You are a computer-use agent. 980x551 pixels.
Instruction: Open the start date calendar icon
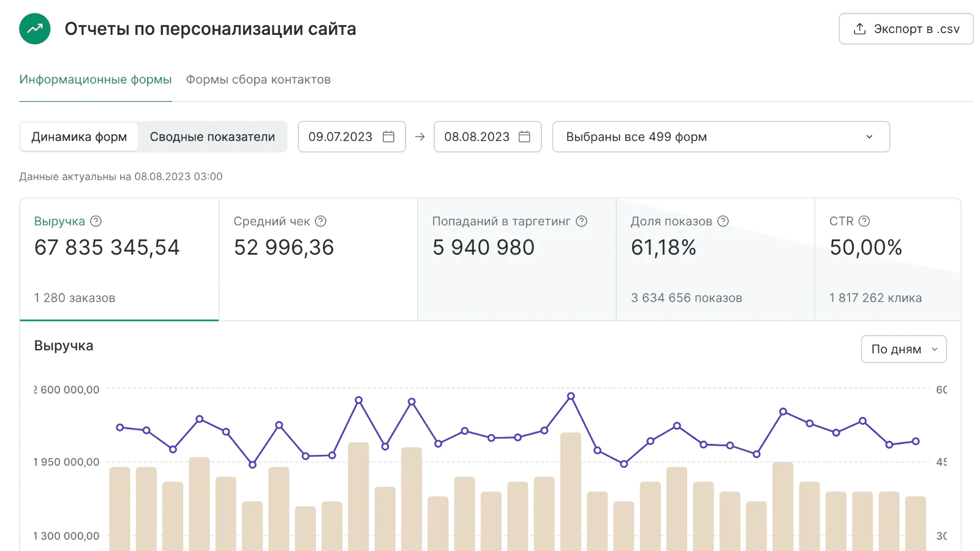click(388, 137)
